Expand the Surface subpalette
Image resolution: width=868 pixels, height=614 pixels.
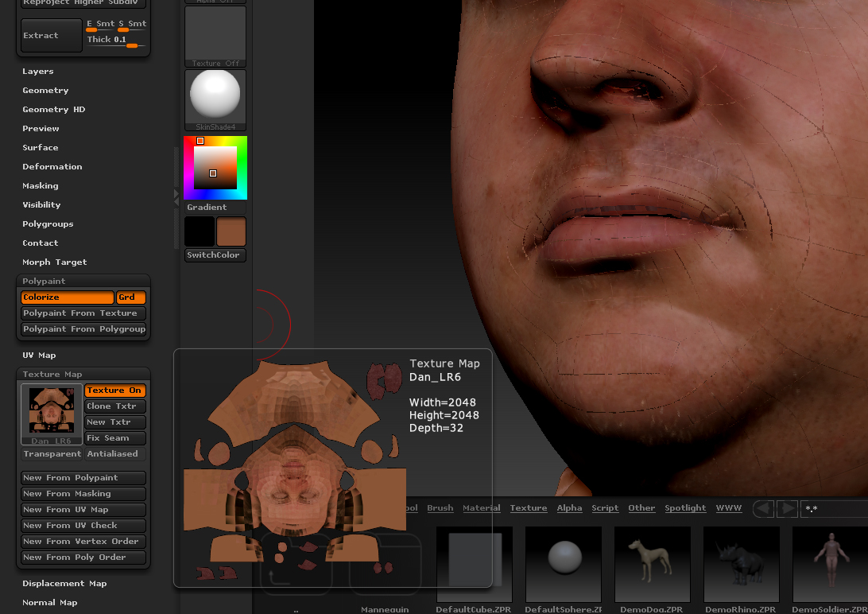[40, 148]
